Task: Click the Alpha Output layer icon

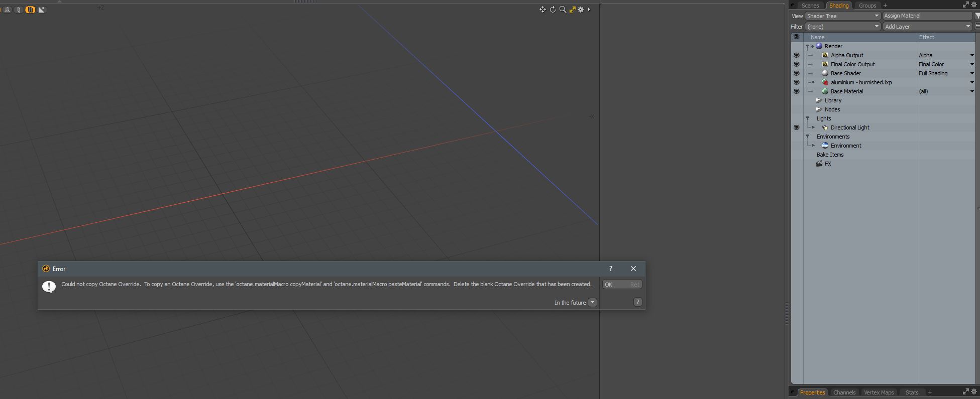Action: (x=825, y=55)
